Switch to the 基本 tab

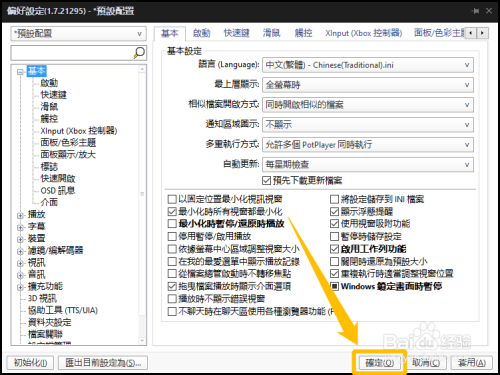(x=170, y=33)
